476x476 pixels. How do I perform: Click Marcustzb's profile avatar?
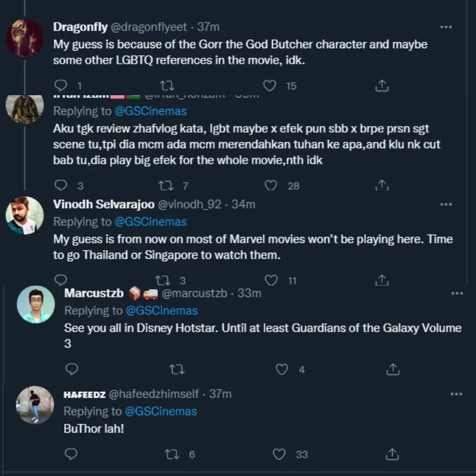point(35,305)
